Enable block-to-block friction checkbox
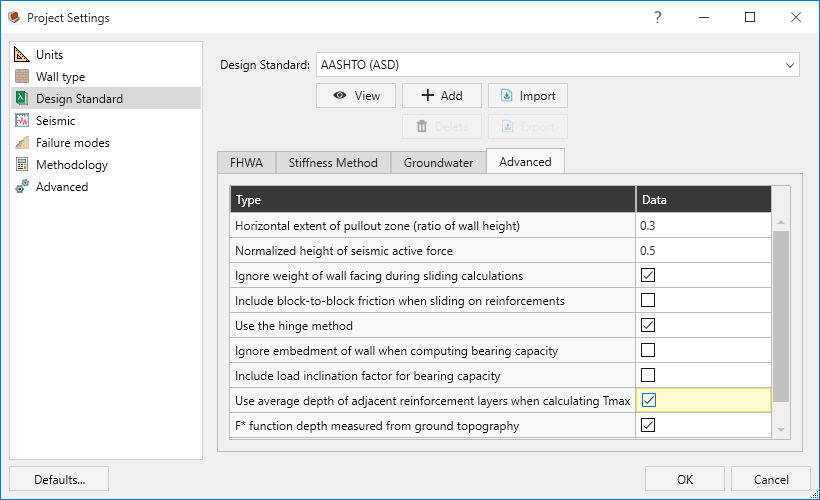This screenshot has width=820, height=500. pos(648,300)
